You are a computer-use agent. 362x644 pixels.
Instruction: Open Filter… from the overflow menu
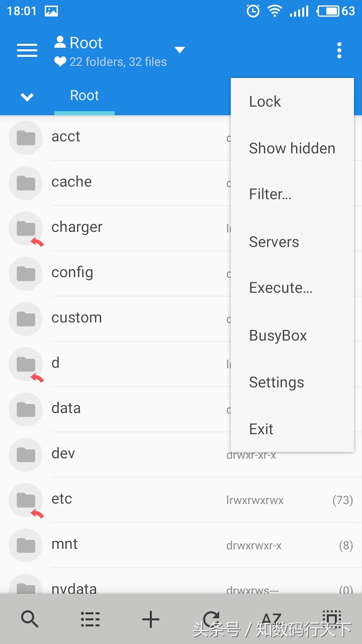tap(270, 195)
